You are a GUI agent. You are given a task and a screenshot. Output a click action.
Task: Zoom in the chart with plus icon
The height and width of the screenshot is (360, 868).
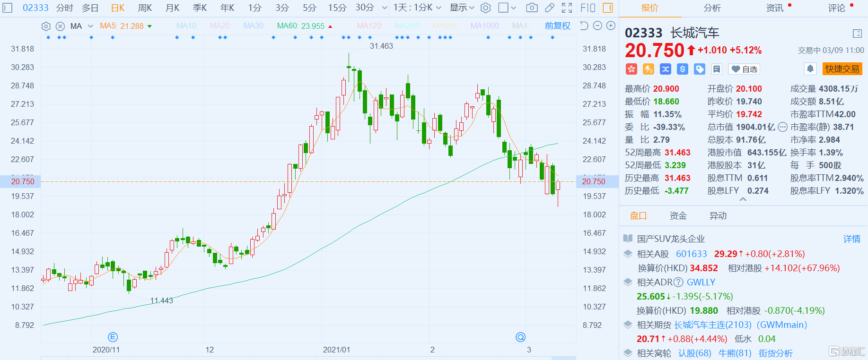pos(611,26)
